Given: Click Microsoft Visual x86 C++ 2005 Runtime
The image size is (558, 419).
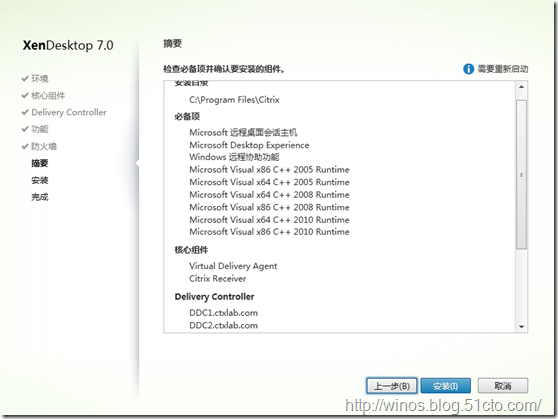Looking at the screenshot, I should (269, 169).
